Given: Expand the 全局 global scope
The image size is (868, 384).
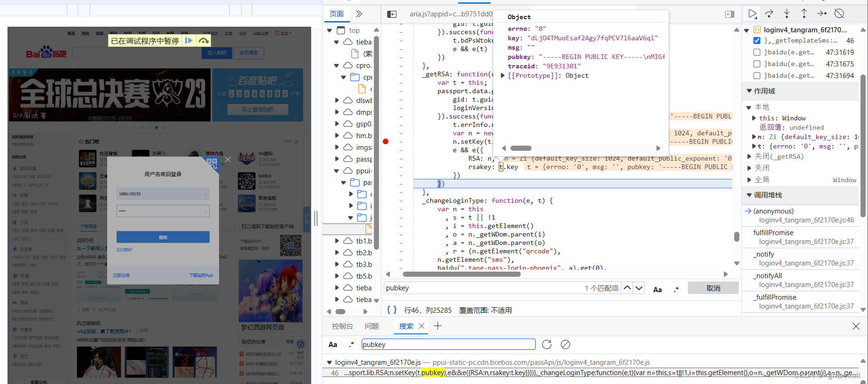Looking at the screenshot, I should [x=749, y=179].
